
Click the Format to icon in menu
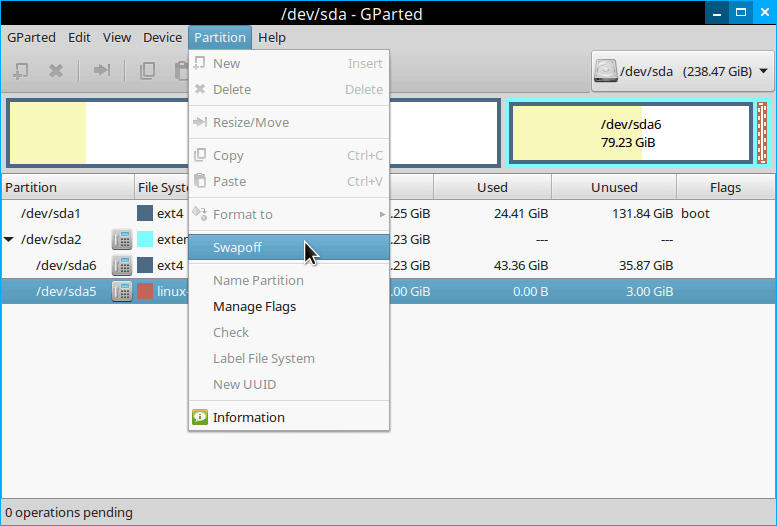coord(200,214)
